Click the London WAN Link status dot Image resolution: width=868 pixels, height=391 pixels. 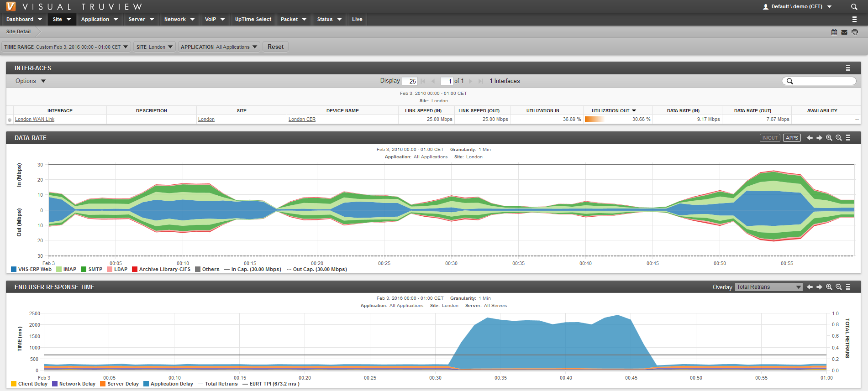[x=10, y=120]
